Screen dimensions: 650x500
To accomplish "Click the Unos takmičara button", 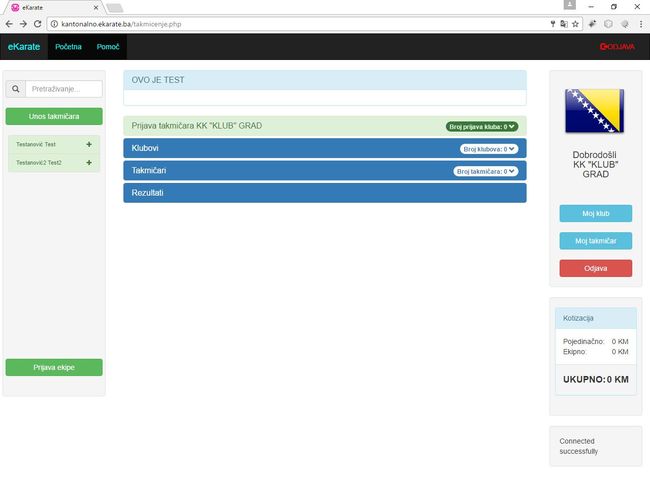I will tap(54, 116).
